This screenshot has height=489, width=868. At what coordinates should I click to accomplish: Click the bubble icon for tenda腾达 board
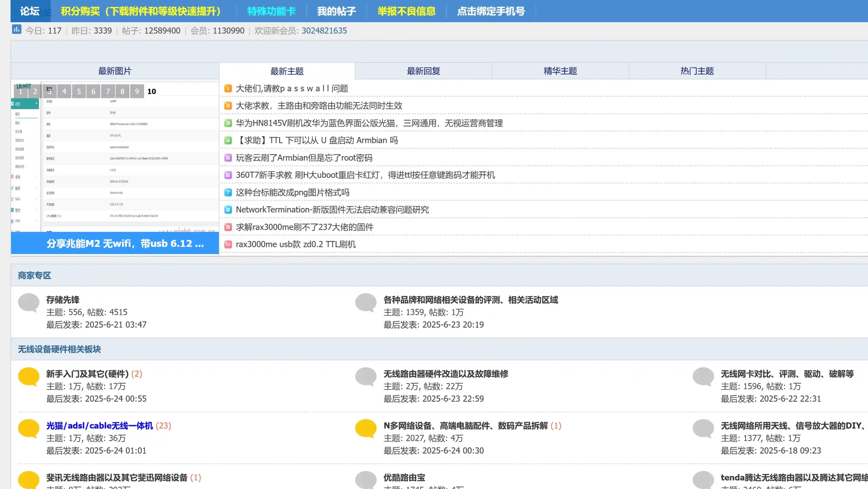pyautogui.click(x=703, y=480)
